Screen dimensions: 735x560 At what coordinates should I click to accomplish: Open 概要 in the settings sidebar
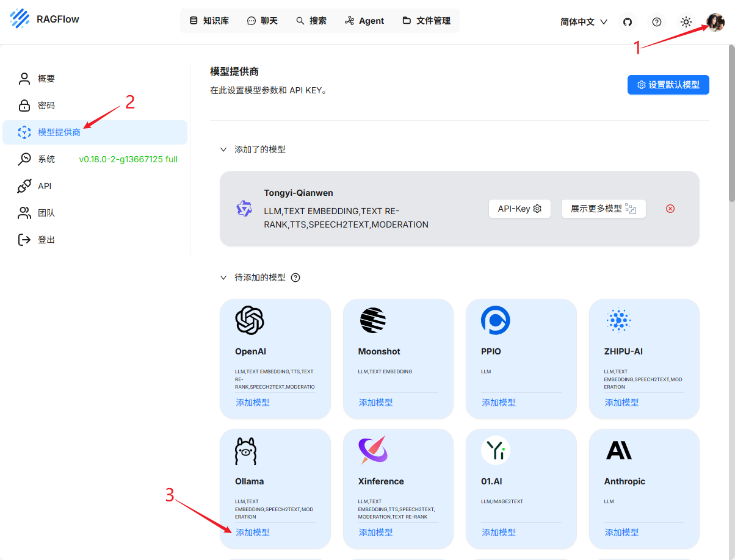coord(95,79)
